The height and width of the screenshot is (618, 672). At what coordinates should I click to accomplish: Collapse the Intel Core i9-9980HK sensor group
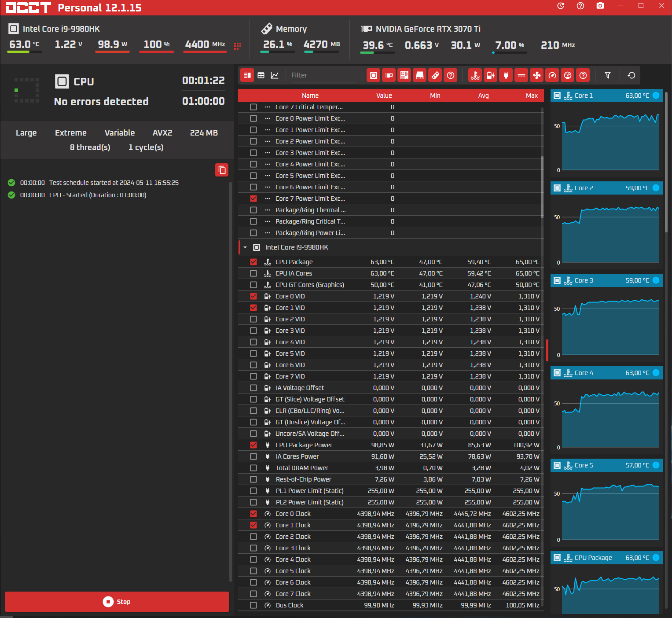pyautogui.click(x=245, y=247)
